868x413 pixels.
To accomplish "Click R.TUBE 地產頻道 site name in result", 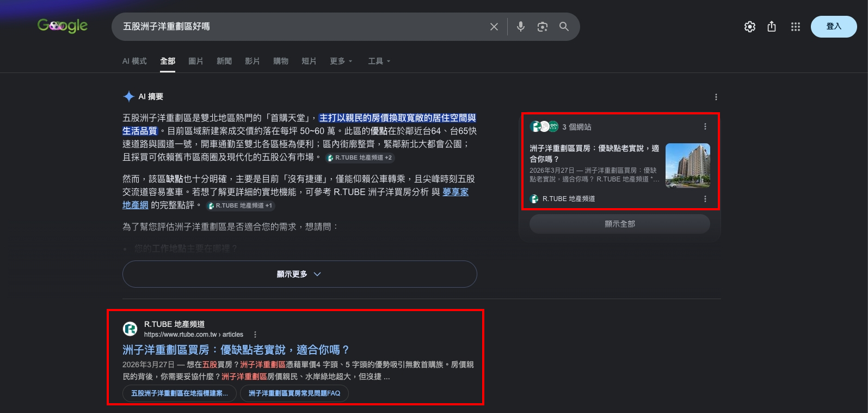I will 174,324.
